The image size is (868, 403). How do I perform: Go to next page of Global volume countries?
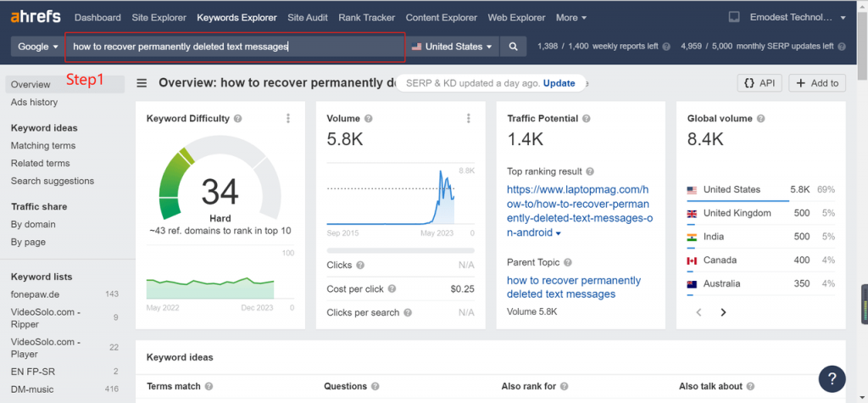(x=723, y=313)
